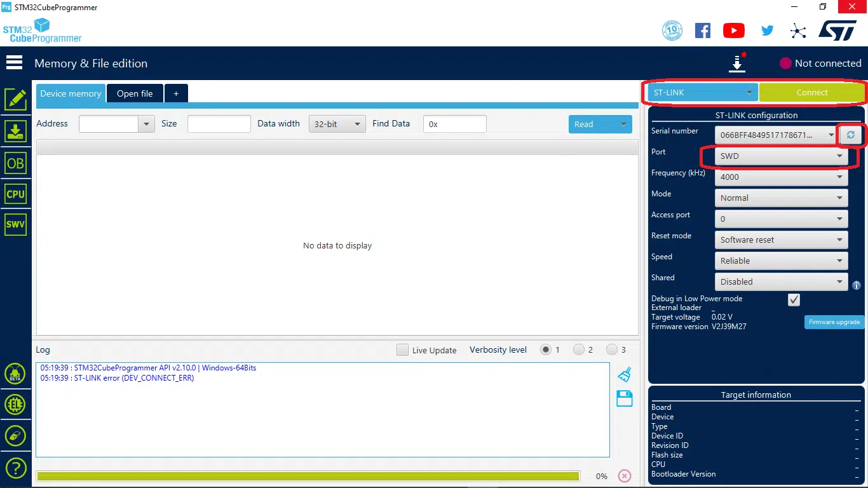Open Mode Normal dropdown
Image resolution: width=868 pixels, height=488 pixels.
point(781,198)
